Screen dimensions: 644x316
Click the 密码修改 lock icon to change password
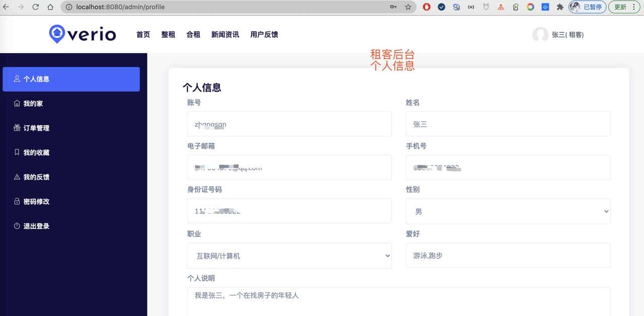(x=17, y=201)
